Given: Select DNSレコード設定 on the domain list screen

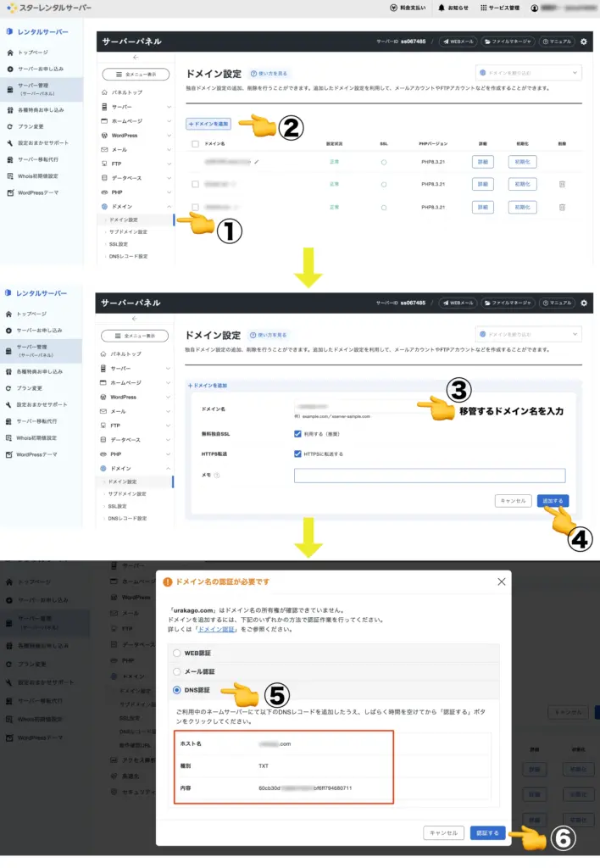Looking at the screenshot, I should pos(129,256).
